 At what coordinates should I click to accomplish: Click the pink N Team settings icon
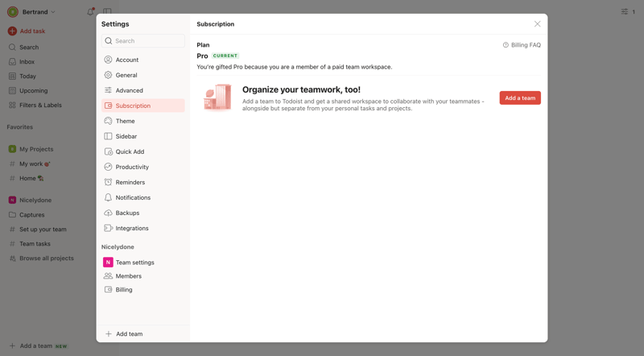tap(108, 262)
